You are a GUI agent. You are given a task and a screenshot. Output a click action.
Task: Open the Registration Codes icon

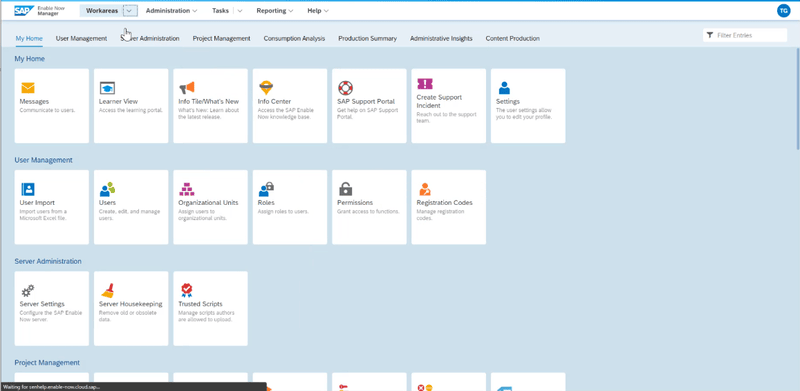coord(424,189)
